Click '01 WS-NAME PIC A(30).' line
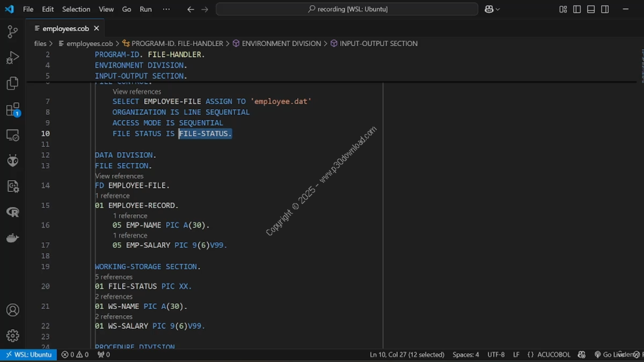Viewport: 644px width, 362px height. (141, 306)
